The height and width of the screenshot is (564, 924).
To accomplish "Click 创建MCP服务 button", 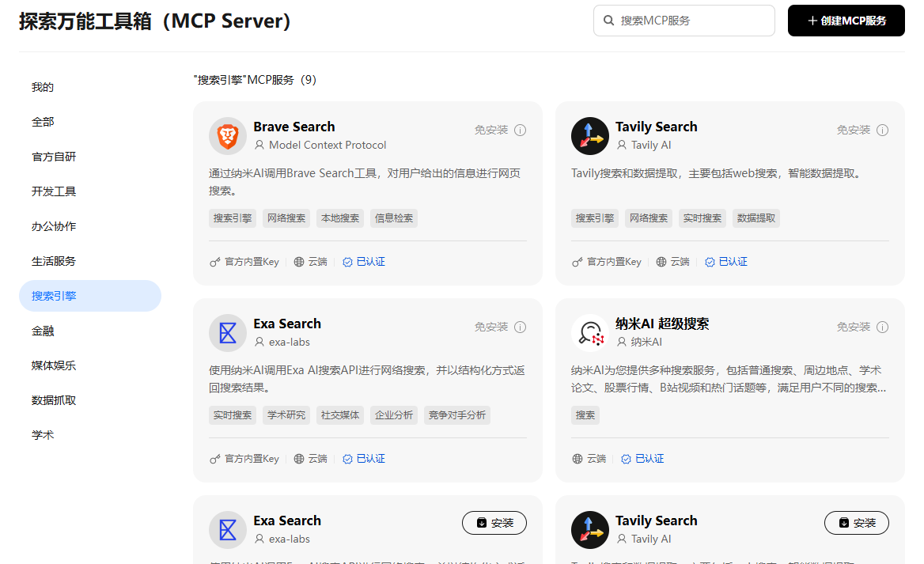I will [846, 21].
